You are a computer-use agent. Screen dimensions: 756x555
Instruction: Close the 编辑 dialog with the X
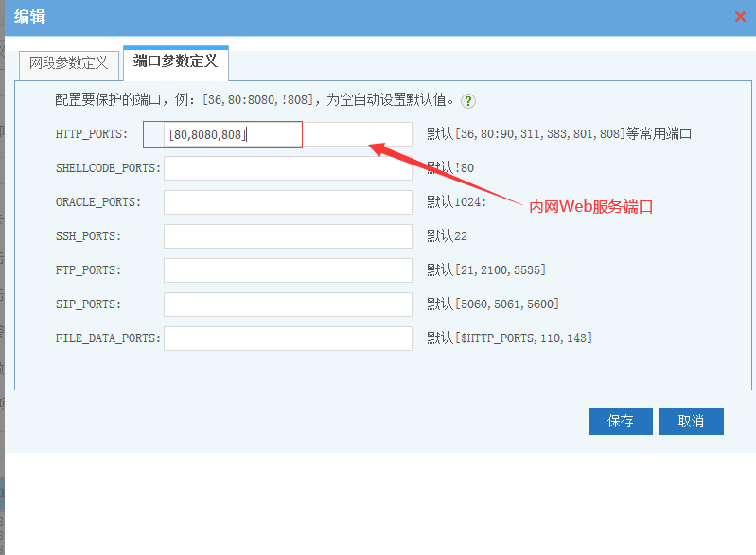pyautogui.click(x=741, y=17)
